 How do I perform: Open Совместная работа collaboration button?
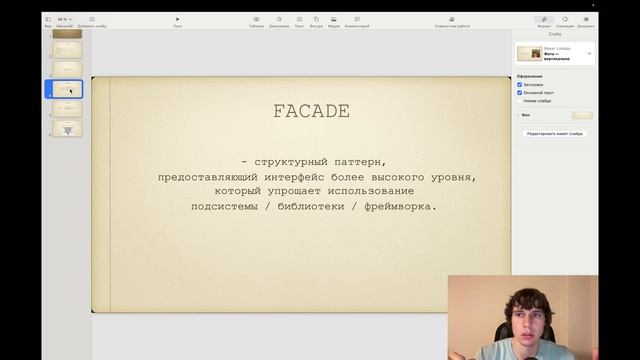pyautogui.click(x=452, y=19)
